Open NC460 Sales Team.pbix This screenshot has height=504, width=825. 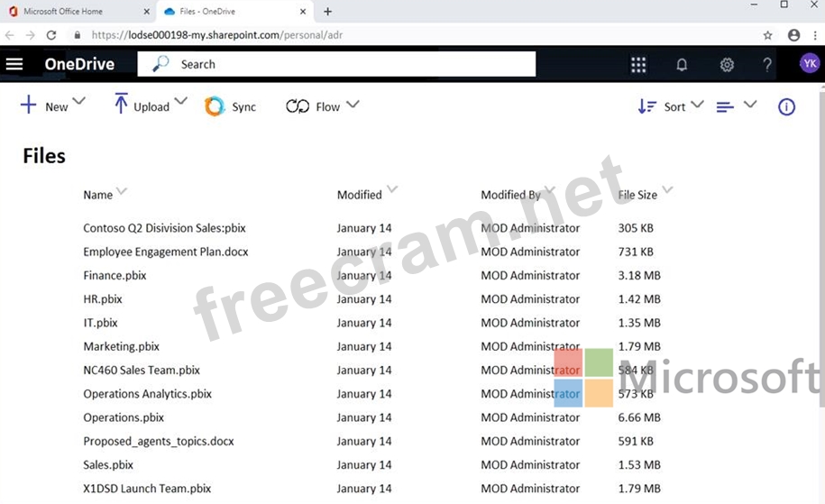tap(142, 371)
